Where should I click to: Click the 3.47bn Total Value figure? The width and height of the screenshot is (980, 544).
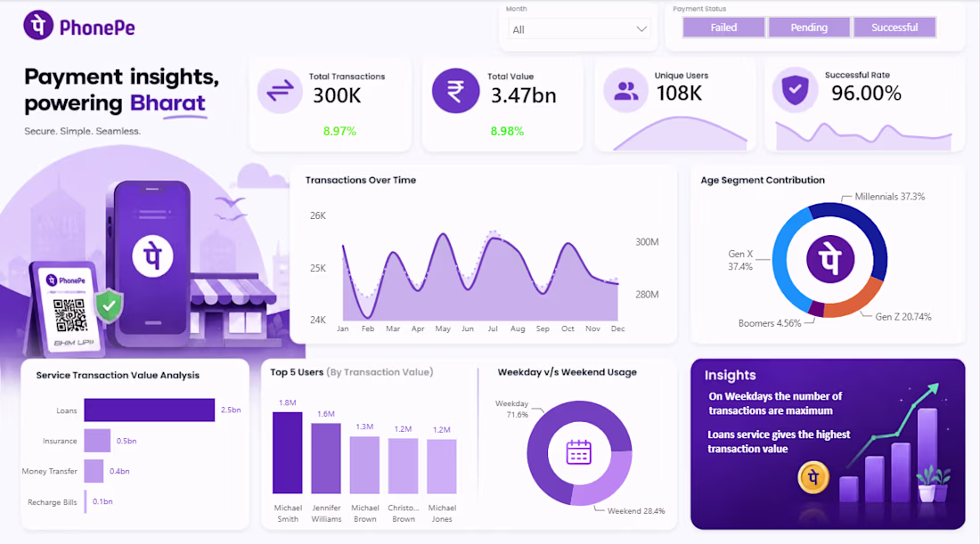(x=523, y=95)
